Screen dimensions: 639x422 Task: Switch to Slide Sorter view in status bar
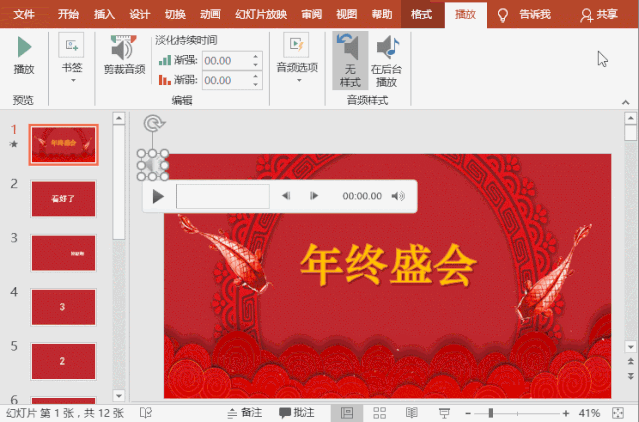tap(379, 413)
